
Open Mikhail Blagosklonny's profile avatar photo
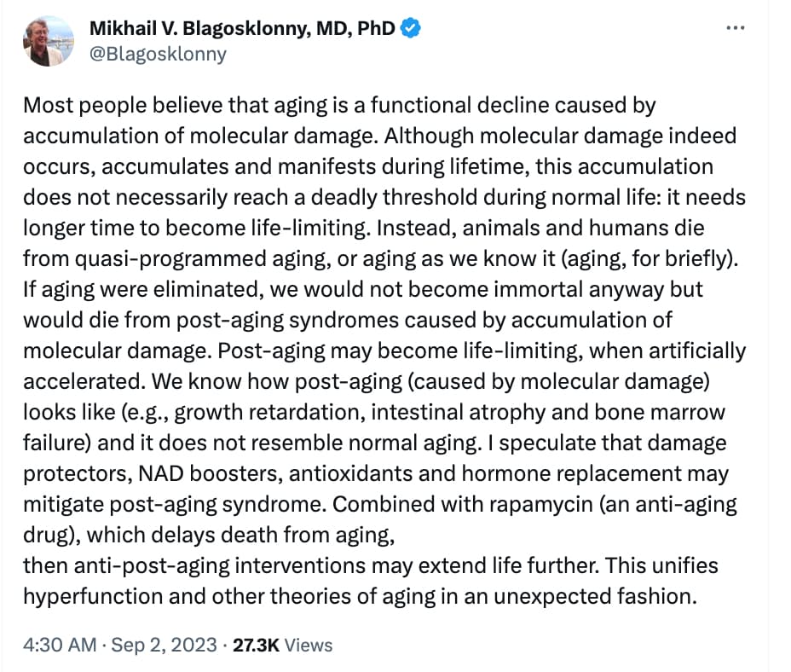(49, 41)
